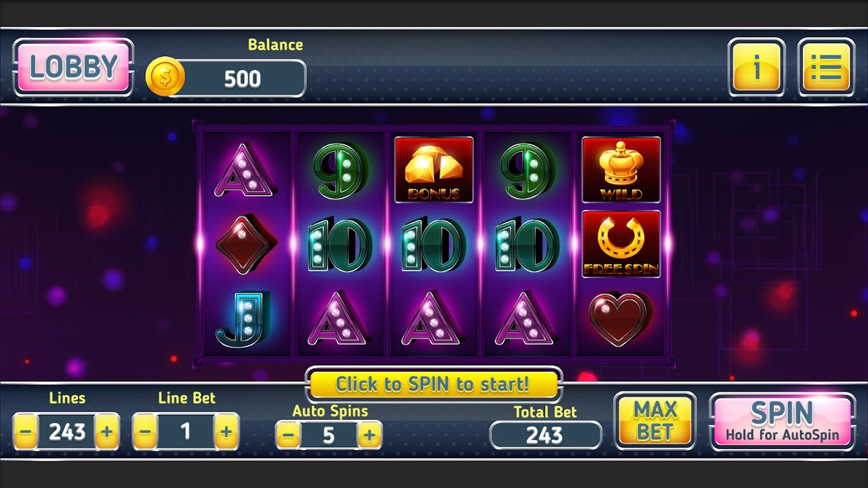
Task: Open the list menu icon
Action: point(826,67)
